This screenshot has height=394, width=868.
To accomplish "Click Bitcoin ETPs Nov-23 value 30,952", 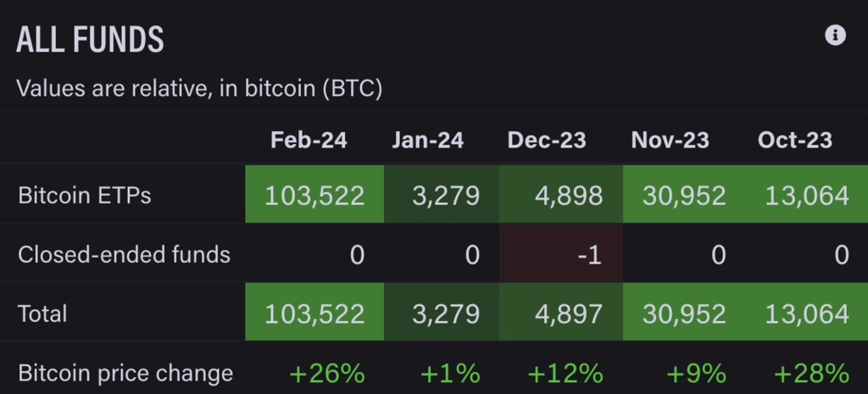I will pyautogui.click(x=683, y=196).
